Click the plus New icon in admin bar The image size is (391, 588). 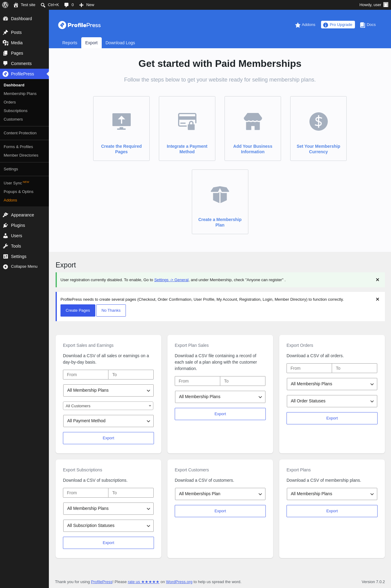(x=81, y=5)
